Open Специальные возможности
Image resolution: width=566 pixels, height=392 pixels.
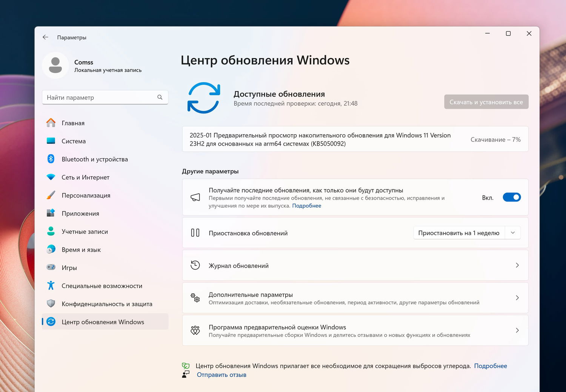click(105, 286)
